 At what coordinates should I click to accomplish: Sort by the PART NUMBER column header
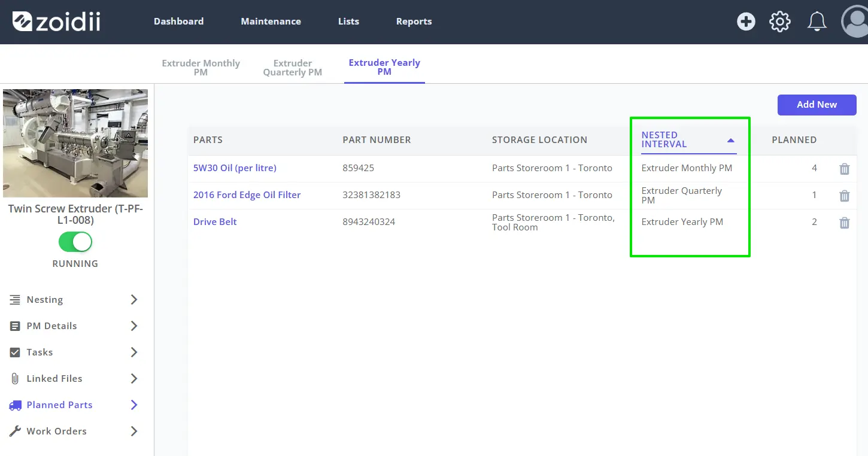click(x=377, y=140)
